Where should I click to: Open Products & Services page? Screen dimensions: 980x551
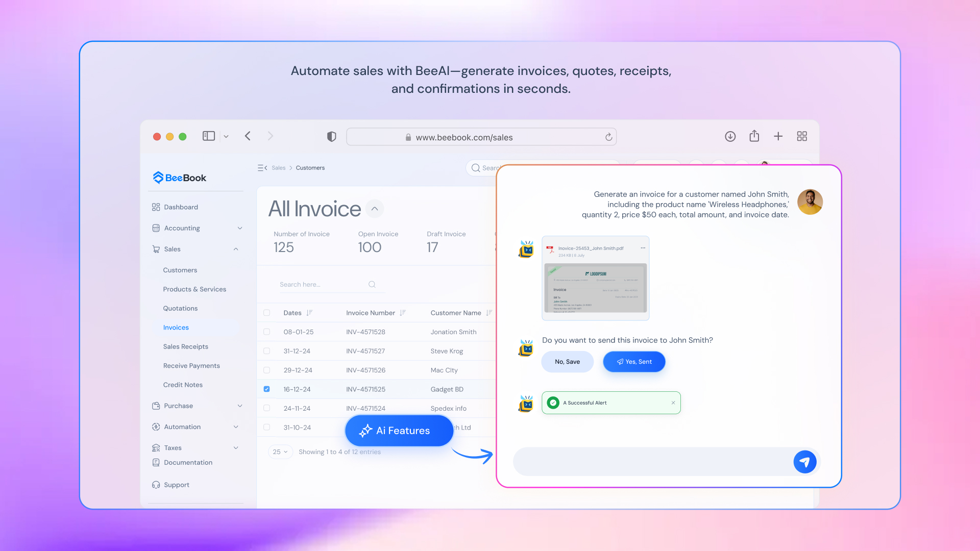[194, 289]
